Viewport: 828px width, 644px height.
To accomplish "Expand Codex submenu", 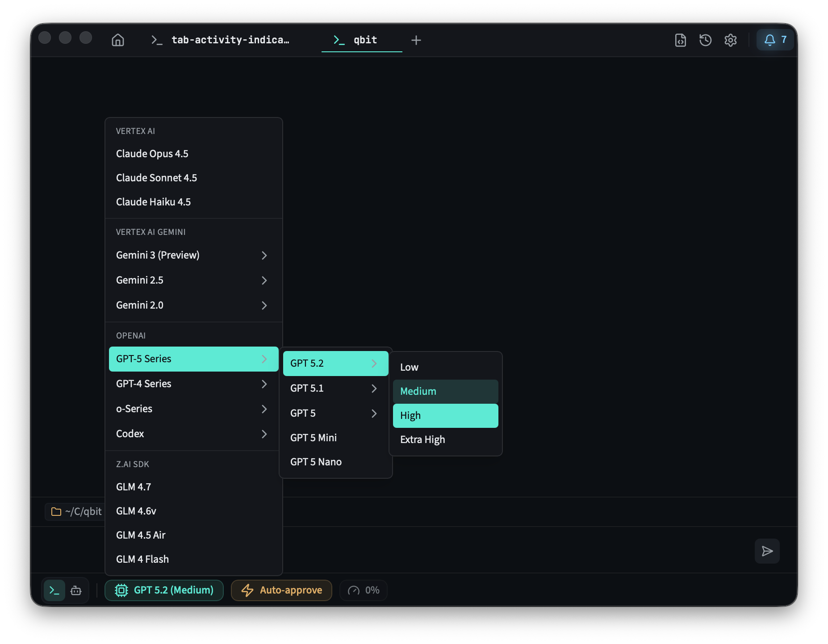I will pos(194,434).
